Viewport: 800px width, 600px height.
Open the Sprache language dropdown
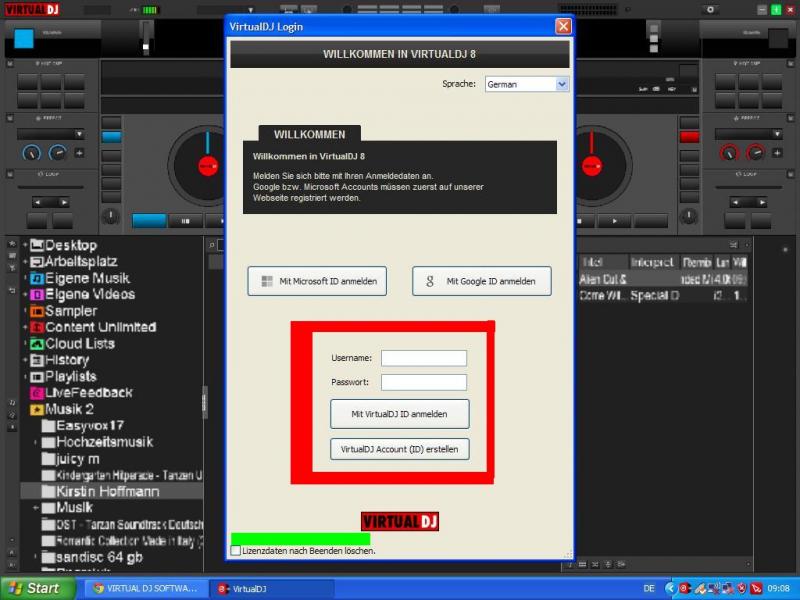tap(527, 85)
